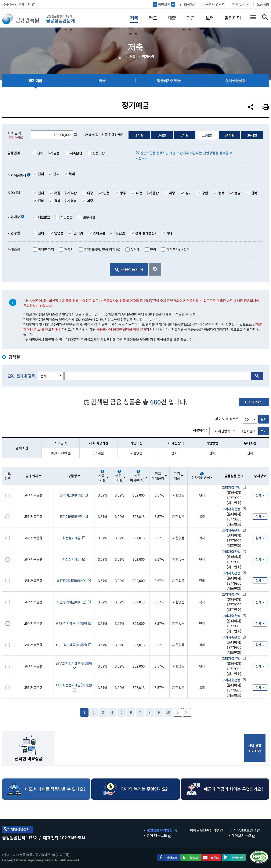Screen dimensions: 271x868
Task: Open 펀드 main menu
Action: point(153,18)
